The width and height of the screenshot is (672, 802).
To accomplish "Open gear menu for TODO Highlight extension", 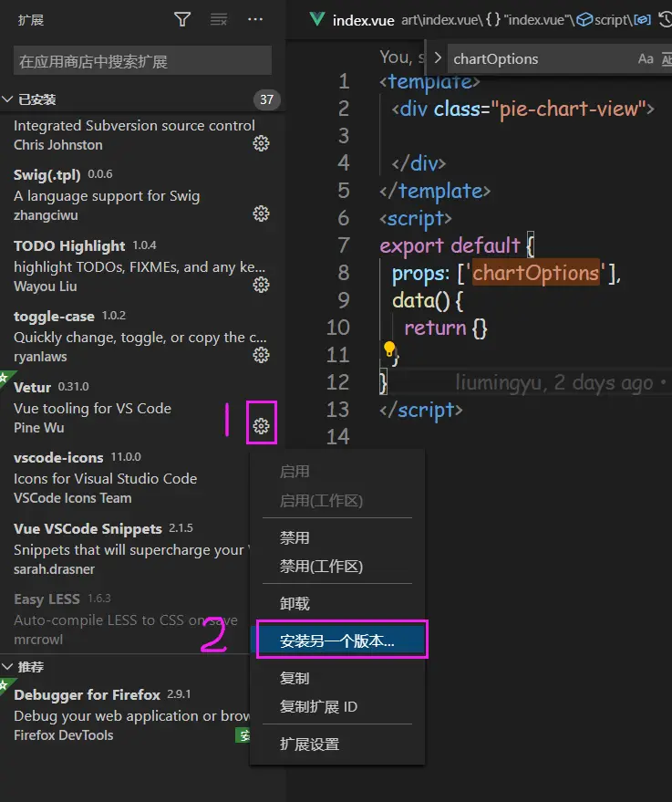I will click(x=261, y=285).
